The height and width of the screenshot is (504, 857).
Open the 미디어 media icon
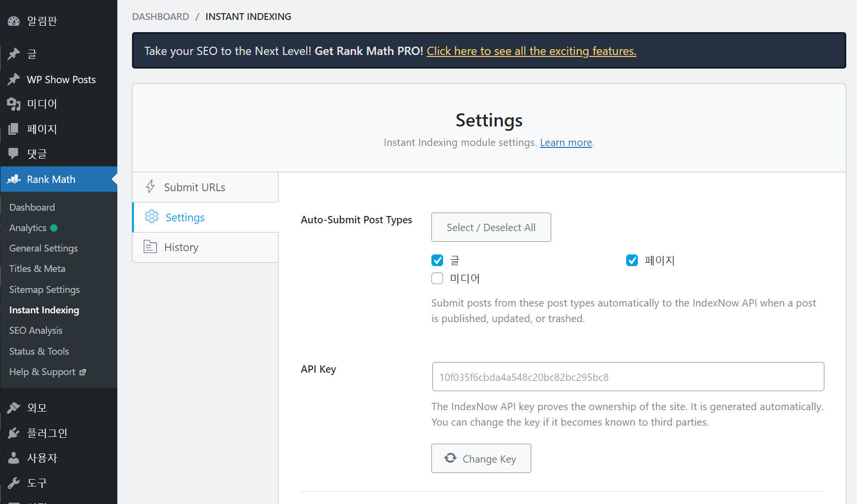coord(14,104)
